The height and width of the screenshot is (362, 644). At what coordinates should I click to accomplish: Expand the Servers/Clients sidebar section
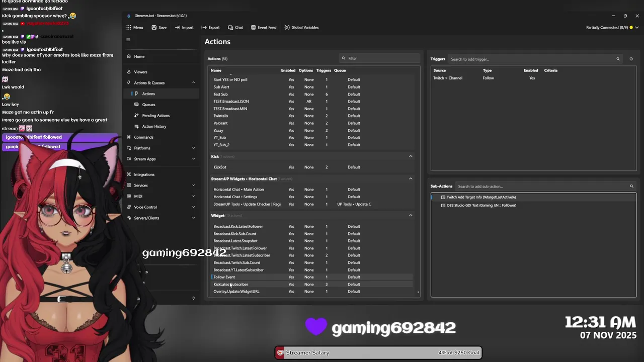pyautogui.click(x=193, y=218)
